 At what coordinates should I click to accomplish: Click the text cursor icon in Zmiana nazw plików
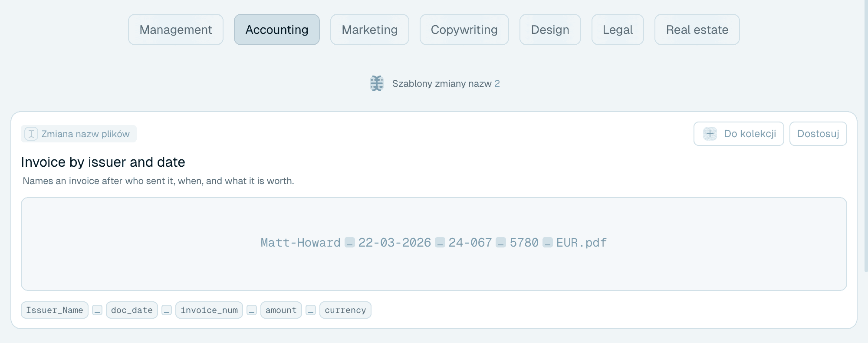tap(31, 134)
